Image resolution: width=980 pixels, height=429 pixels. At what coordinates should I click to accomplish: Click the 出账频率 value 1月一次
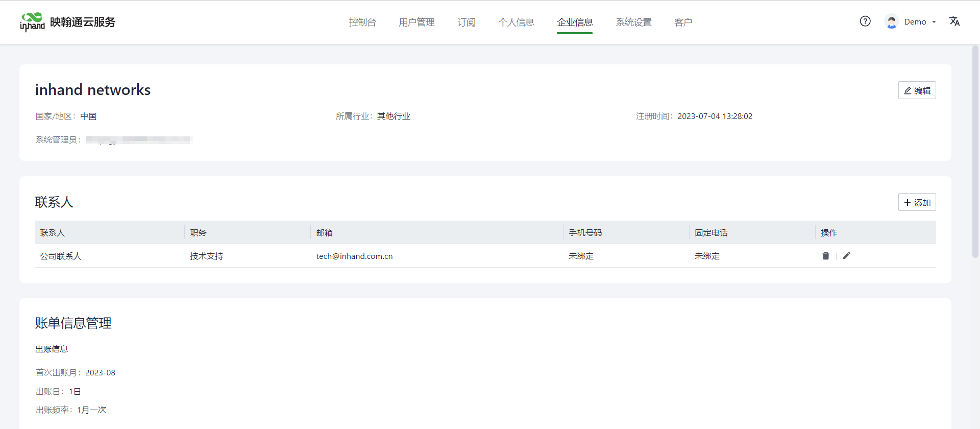coord(92,410)
